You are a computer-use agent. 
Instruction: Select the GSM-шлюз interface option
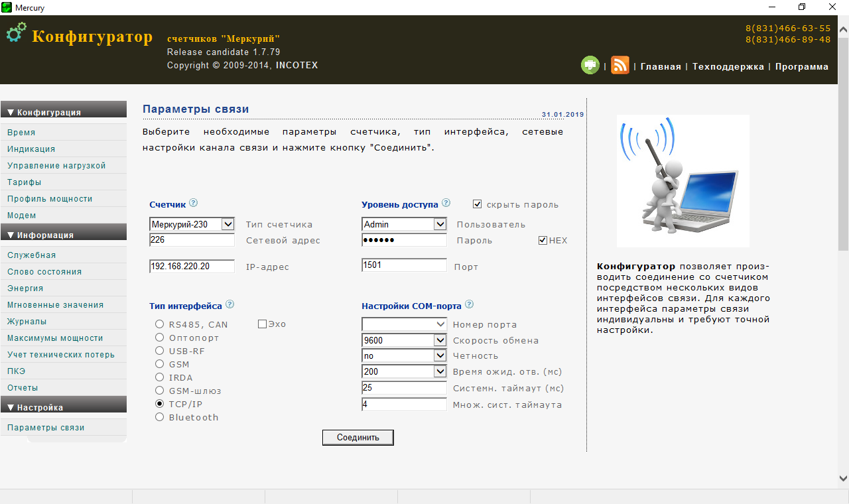click(159, 391)
